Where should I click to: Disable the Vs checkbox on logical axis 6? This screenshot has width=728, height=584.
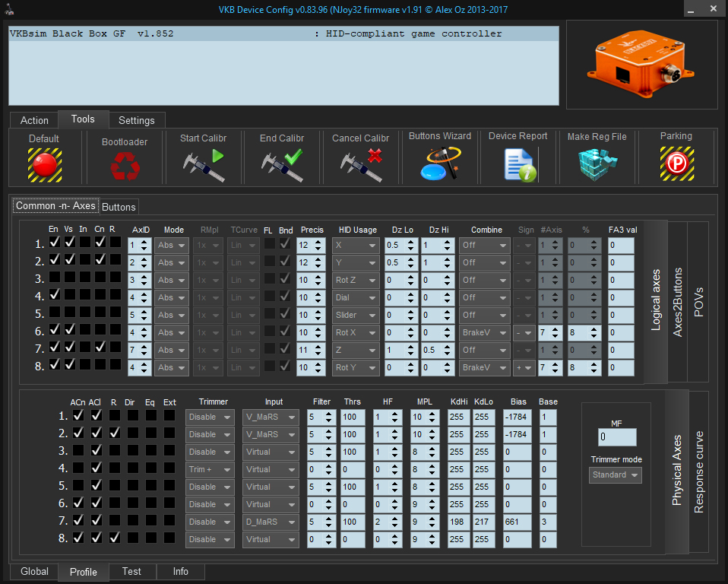coord(69,330)
